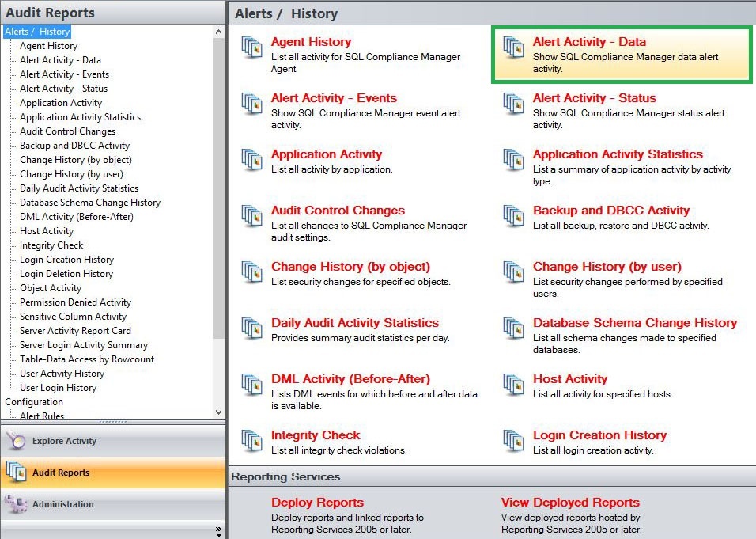
Task: Select Change History (by user) in tree
Action: 71,173
